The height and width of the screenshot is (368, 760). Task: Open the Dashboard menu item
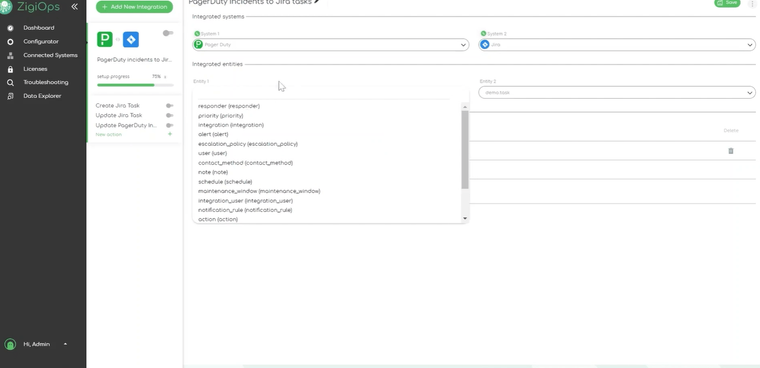point(39,28)
